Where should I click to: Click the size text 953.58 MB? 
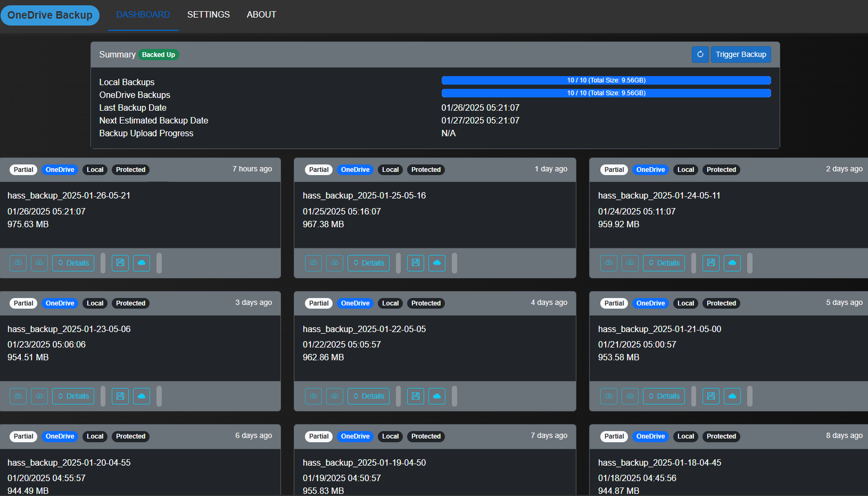pyautogui.click(x=619, y=358)
